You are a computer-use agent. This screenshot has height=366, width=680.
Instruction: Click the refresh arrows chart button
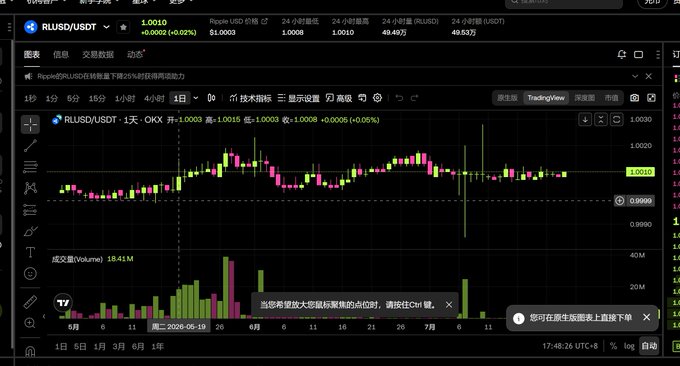(616, 119)
